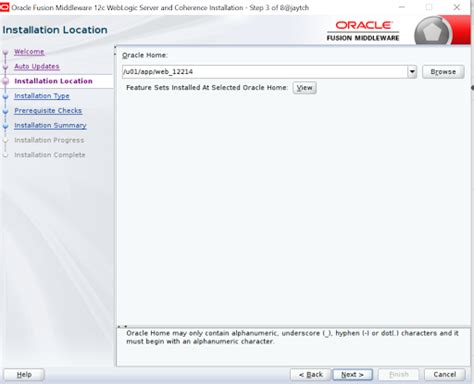Screen dimensions: 474x384
Task: Open Prerequisite Checks step
Action: tap(48, 111)
